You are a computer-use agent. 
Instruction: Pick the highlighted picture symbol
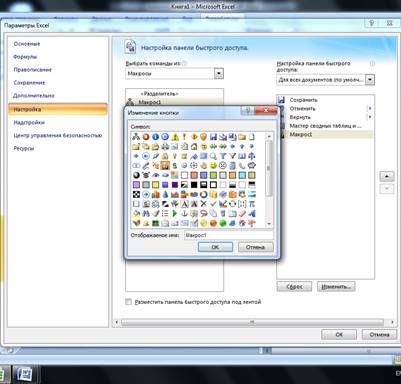(x=165, y=166)
